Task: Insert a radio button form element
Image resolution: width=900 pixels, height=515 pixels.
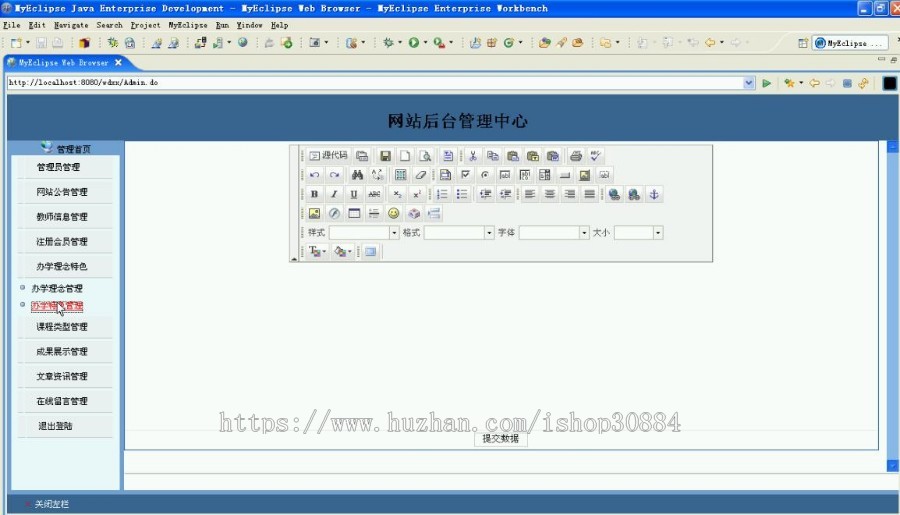Action: click(485, 175)
